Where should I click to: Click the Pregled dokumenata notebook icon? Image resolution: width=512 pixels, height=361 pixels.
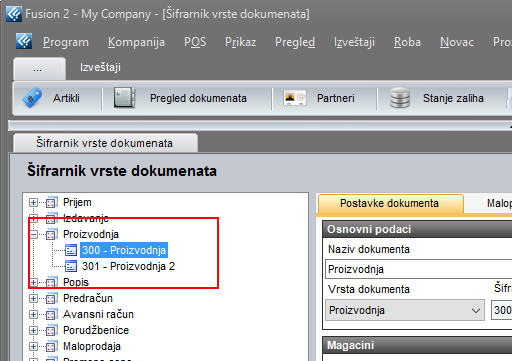click(124, 98)
